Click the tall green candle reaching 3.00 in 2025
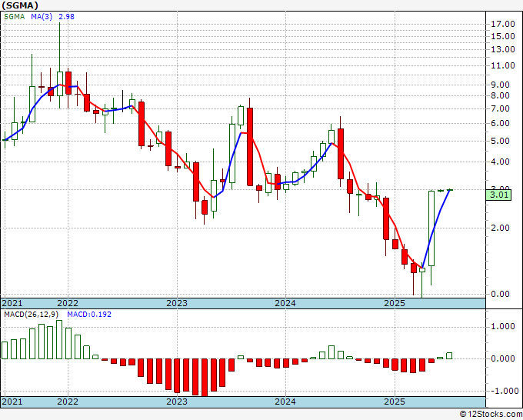This screenshot has width=523, height=420. tap(431, 228)
